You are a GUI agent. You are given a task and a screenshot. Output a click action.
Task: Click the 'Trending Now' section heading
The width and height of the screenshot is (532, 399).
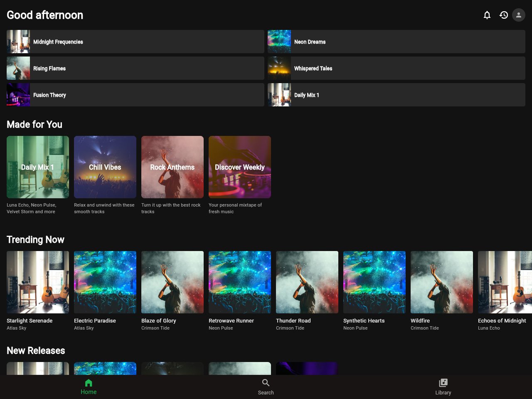(35, 240)
